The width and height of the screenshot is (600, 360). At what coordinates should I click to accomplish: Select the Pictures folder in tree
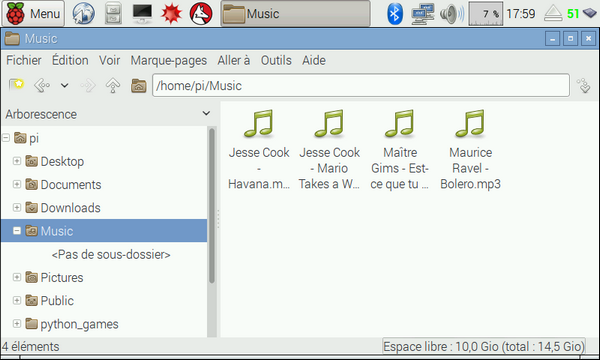[54, 277]
